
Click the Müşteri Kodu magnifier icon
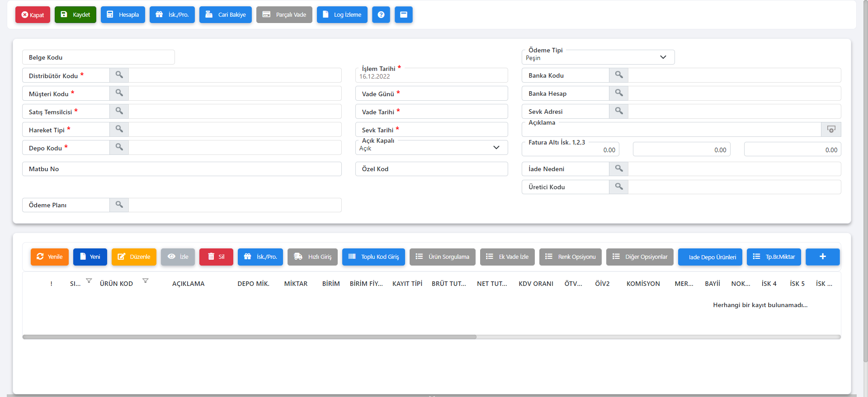click(119, 93)
